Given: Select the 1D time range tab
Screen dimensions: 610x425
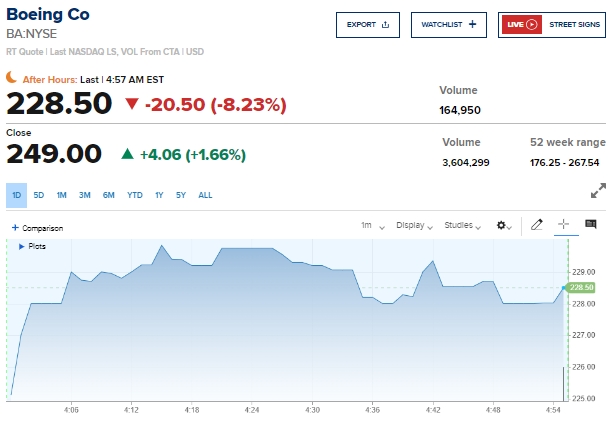Looking at the screenshot, I should [x=16, y=195].
